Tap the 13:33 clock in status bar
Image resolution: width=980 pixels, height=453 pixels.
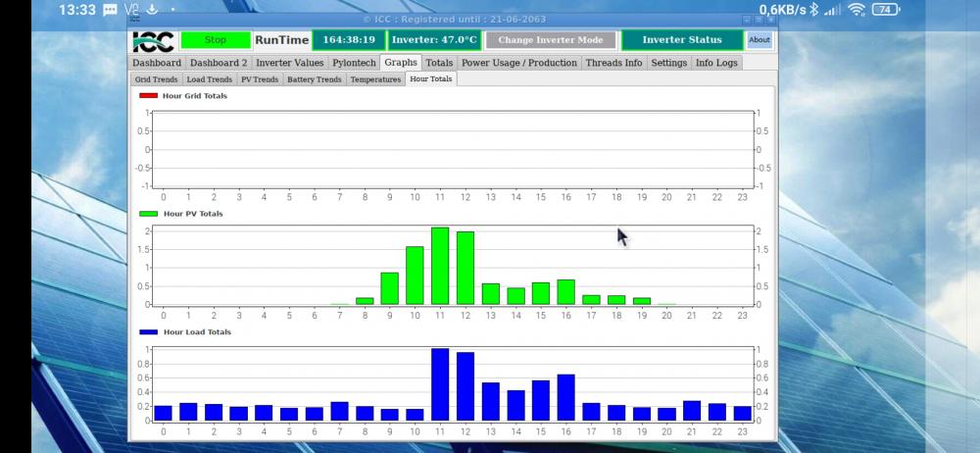[77, 10]
